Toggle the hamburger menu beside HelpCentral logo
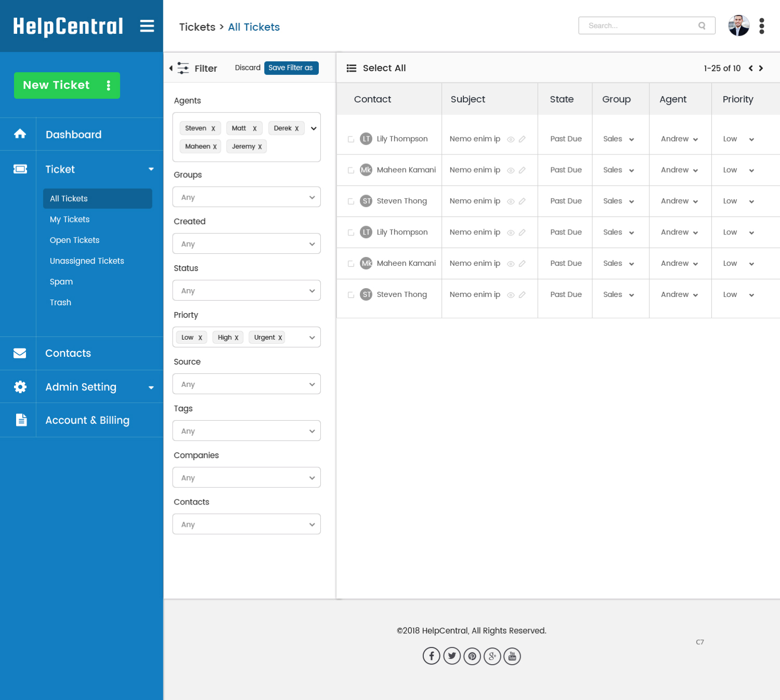Image resolution: width=780 pixels, height=700 pixels. [x=147, y=26]
